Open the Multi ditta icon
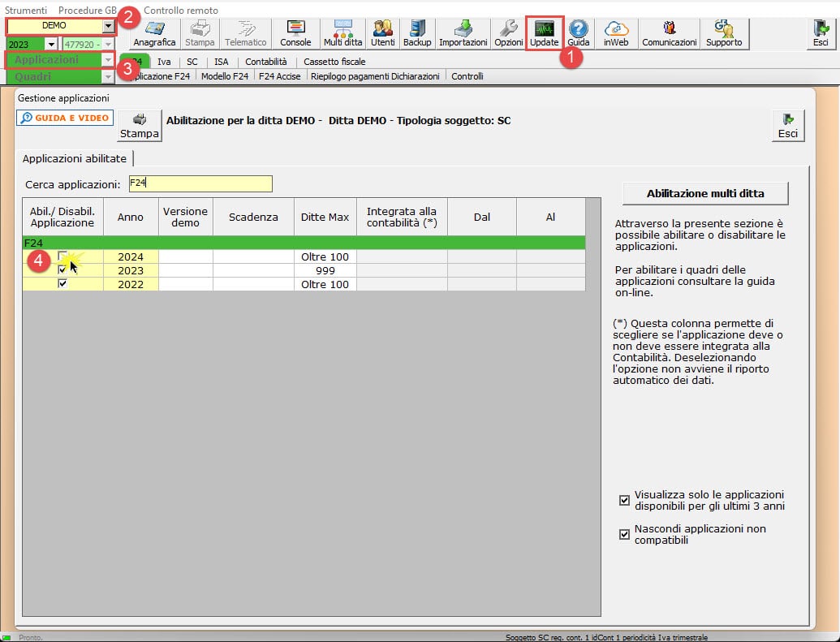 (342, 32)
